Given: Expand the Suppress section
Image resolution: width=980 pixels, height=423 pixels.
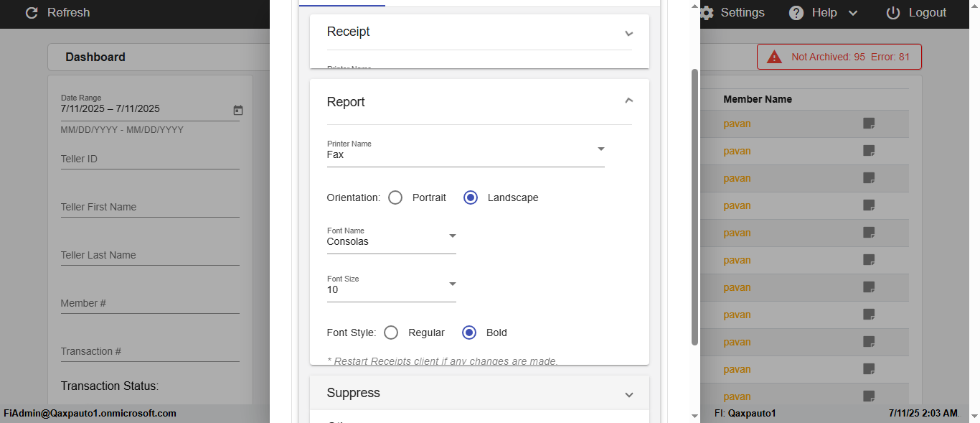Looking at the screenshot, I should [629, 394].
